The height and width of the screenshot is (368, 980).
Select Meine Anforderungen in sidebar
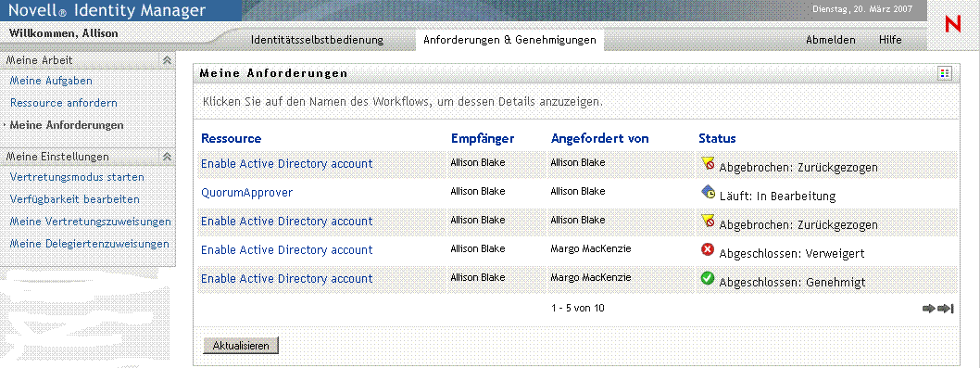[x=67, y=125]
